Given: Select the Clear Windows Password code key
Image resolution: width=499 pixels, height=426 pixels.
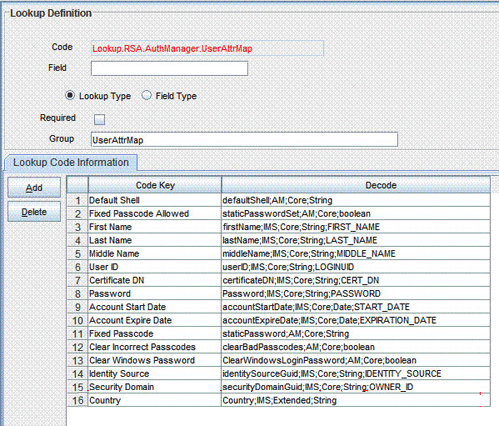Looking at the screenshot, I should tap(155, 360).
